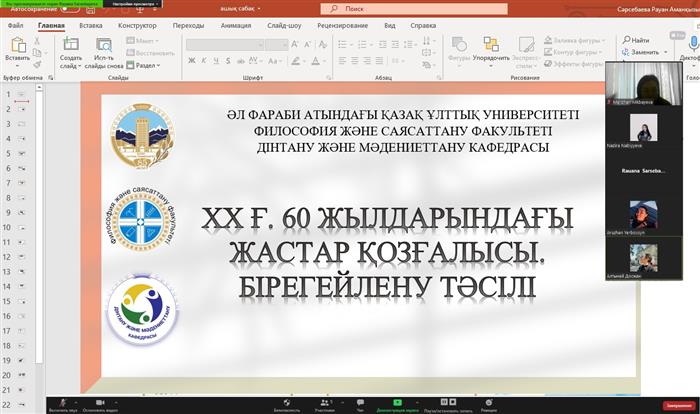Toggle camera with Остановить видео

coord(101,402)
